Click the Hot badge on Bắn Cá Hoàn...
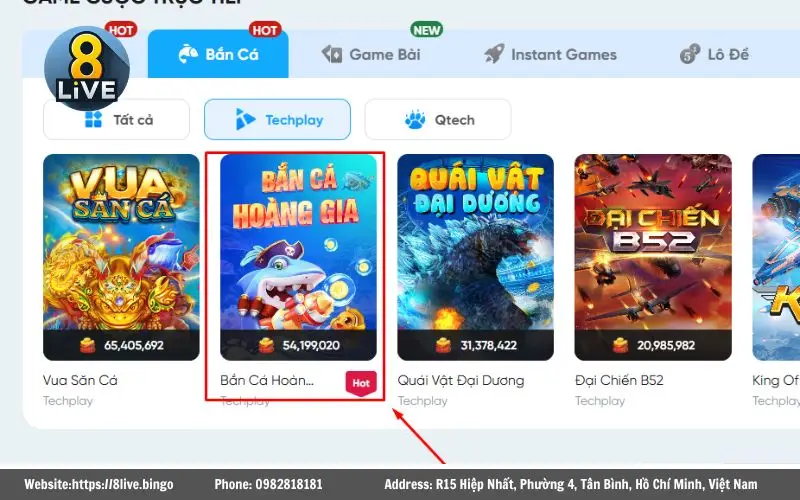Image resolution: width=800 pixels, height=500 pixels. pyautogui.click(x=361, y=383)
